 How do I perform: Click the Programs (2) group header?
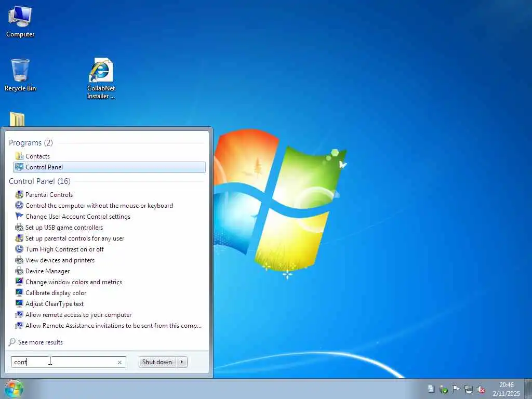pyautogui.click(x=31, y=142)
